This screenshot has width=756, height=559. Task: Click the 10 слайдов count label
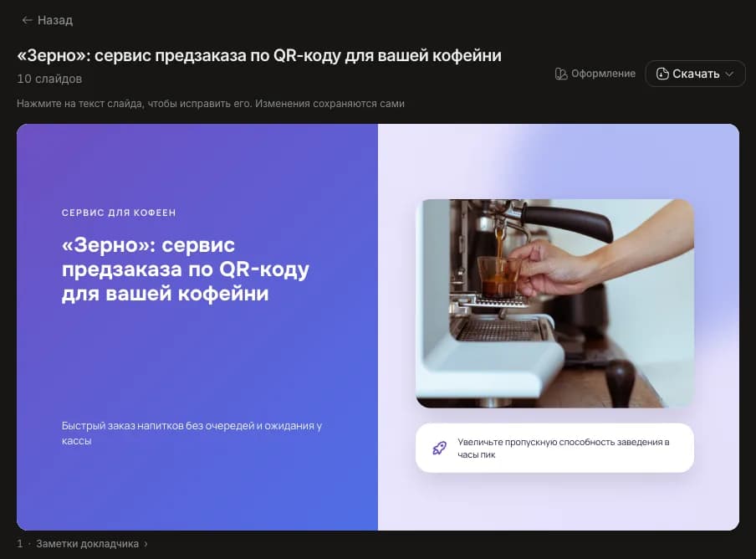click(x=49, y=79)
